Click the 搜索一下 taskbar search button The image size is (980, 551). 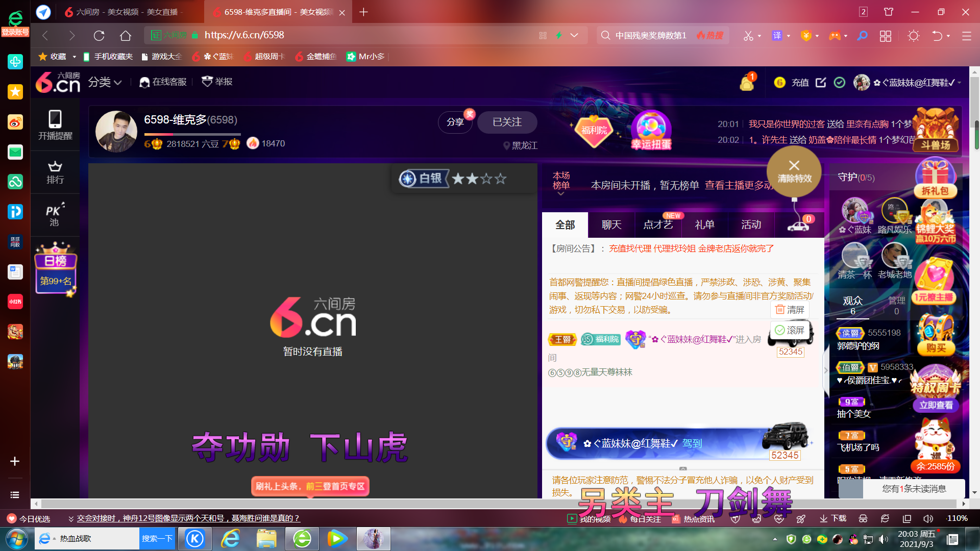click(x=157, y=539)
